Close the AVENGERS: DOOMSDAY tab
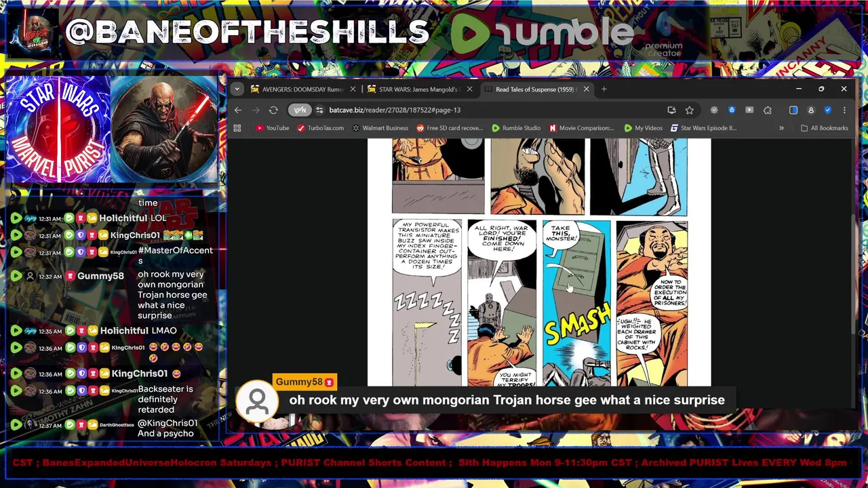The height and width of the screenshot is (488, 868). click(x=353, y=89)
